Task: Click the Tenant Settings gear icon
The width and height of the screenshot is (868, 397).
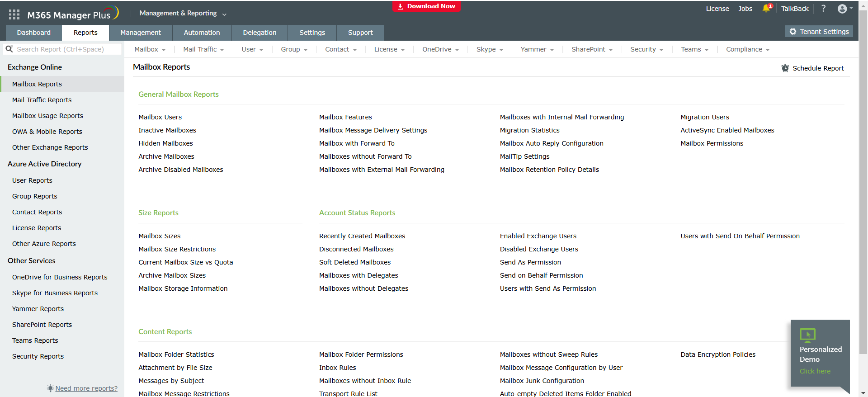Action: pyautogui.click(x=793, y=32)
